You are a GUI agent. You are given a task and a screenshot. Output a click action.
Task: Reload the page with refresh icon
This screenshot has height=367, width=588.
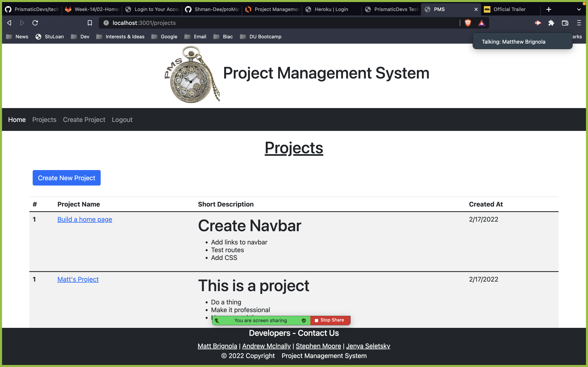(x=35, y=23)
